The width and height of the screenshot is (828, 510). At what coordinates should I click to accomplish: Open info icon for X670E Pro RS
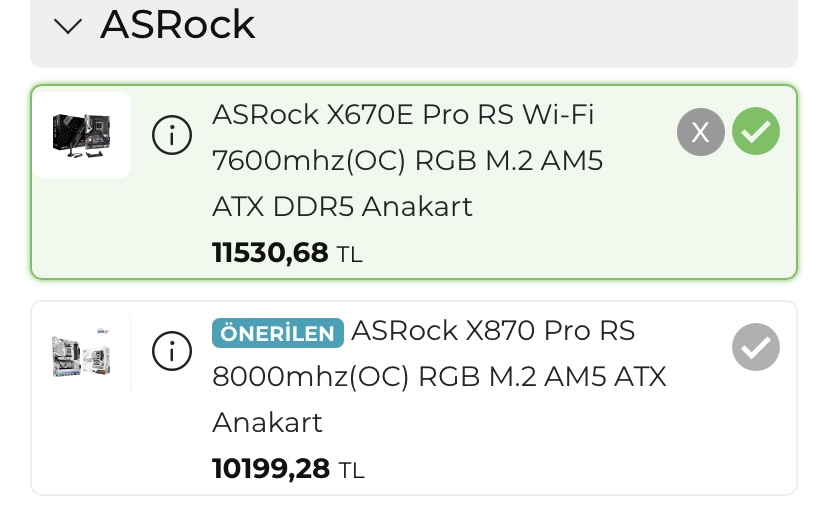(172, 135)
